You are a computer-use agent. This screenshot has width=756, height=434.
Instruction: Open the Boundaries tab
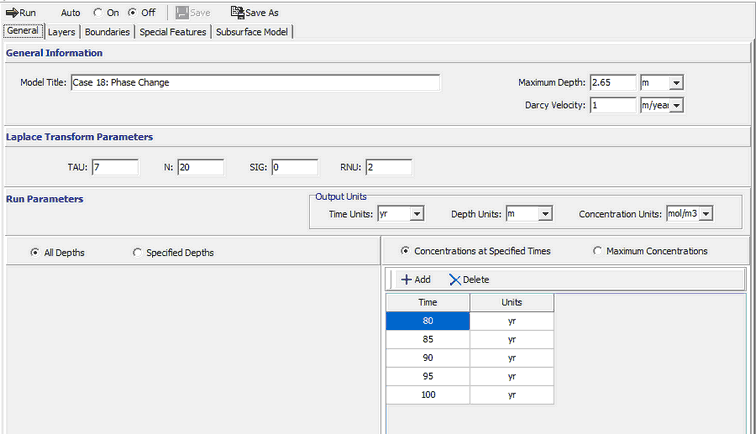107,31
